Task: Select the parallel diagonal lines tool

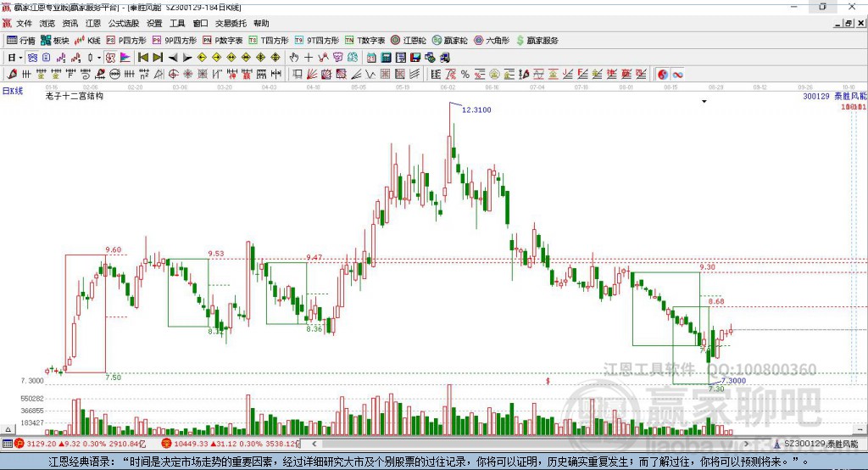Action: tap(414, 75)
